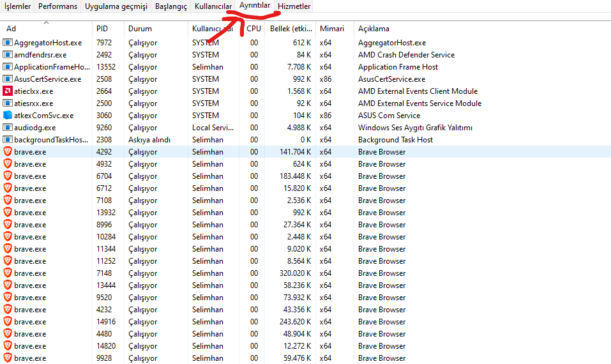Click Brave icon for PID 10284
The image size is (611, 364).
tap(8, 236)
